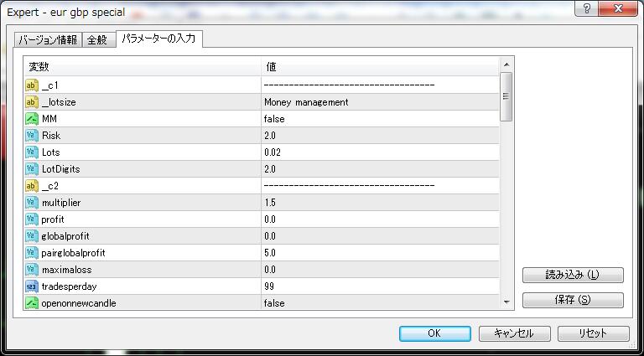The width and height of the screenshot is (644, 356).
Task: Select the _c2 dashed value cell
Action: pyautogui.click(x=381, y=186)
